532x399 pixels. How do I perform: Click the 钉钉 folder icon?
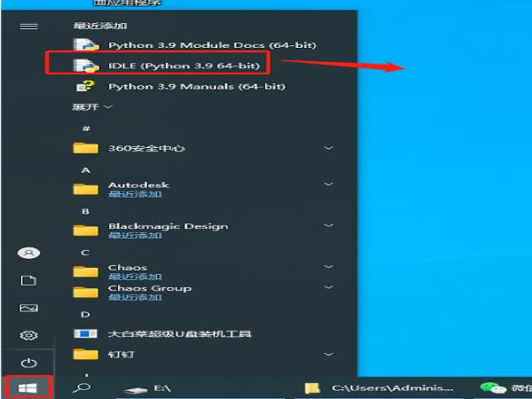[85, 355]
